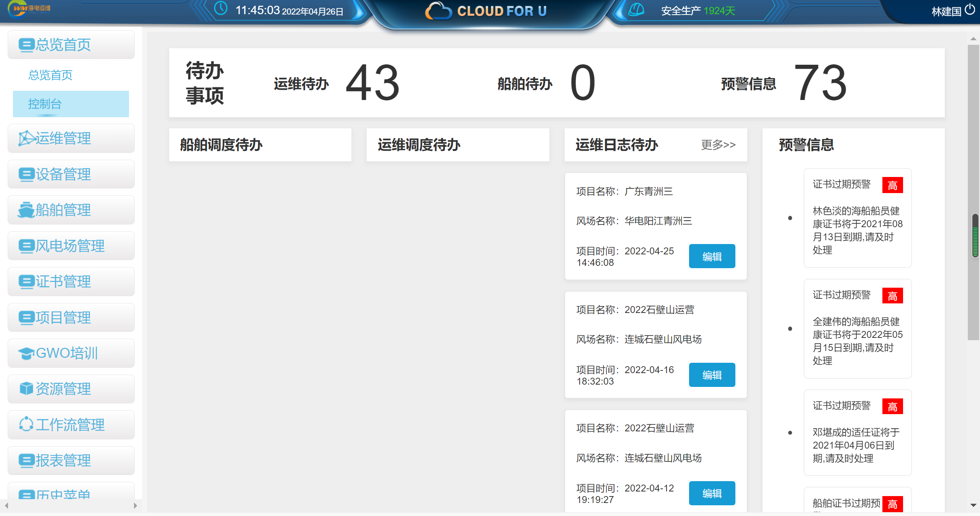Click 编辑 for 广东青洲三 project
The image size is (980, 516).
[712, 256]
